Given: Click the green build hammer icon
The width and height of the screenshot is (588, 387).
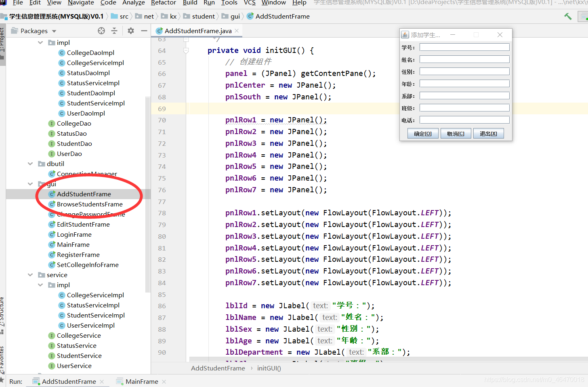Looking at the screenshot, I should [568, 16].
